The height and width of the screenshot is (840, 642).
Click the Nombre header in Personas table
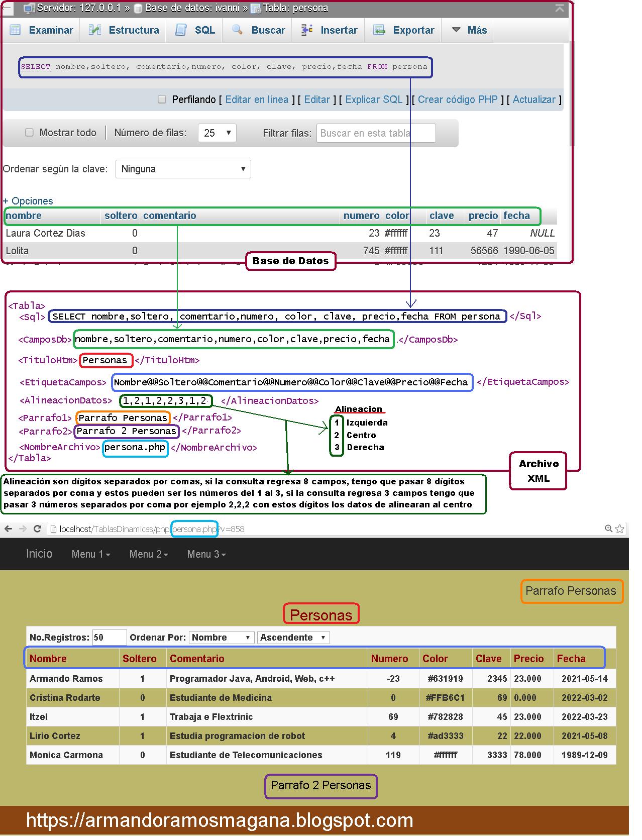coord(48,659)
